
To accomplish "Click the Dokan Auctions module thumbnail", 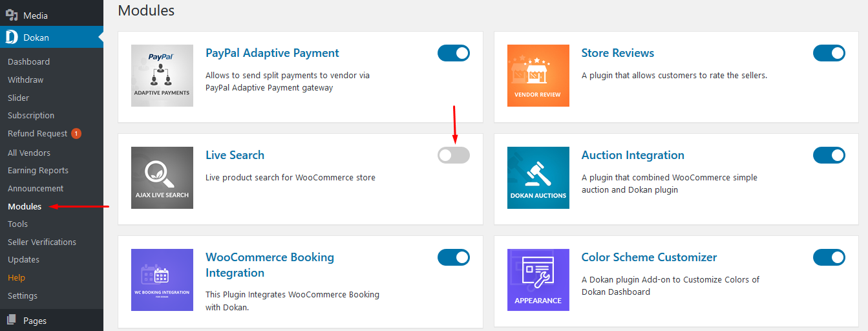I will 538,178.
